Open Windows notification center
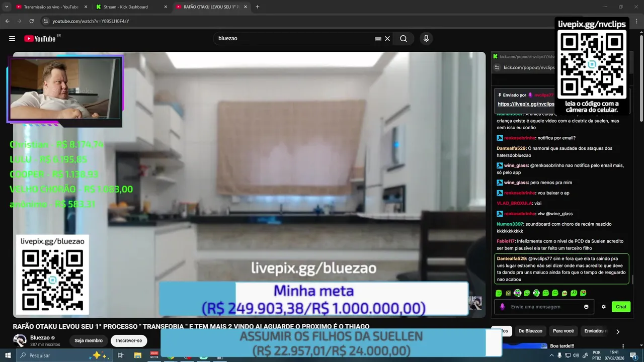 tap(634, 355)
